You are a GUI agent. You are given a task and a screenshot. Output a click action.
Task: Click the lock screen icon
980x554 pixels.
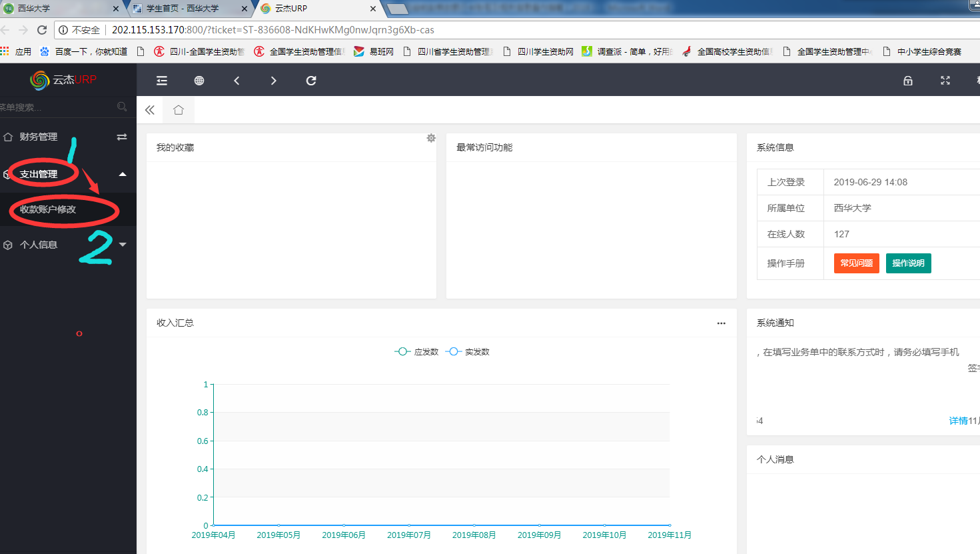(x=907, y=81)
